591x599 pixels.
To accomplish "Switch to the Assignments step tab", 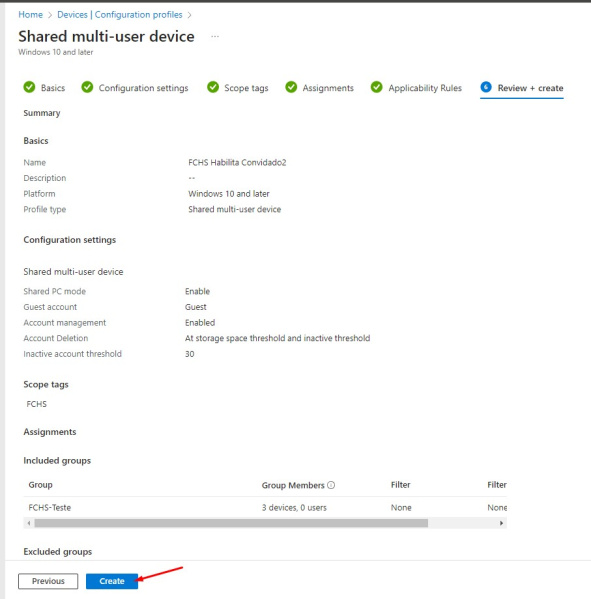I will click(319, 88).
